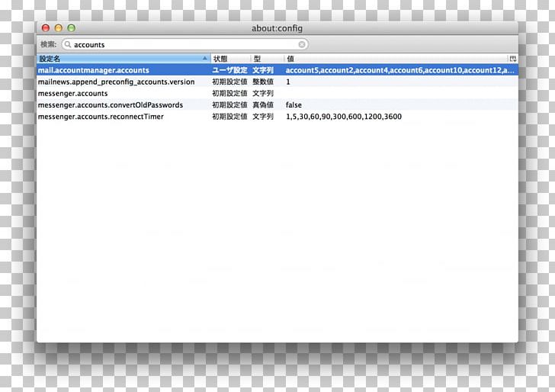This screenshot has height=392, width=555.
Task: Click into the search field containing accounts
Action: click(184, 45)
